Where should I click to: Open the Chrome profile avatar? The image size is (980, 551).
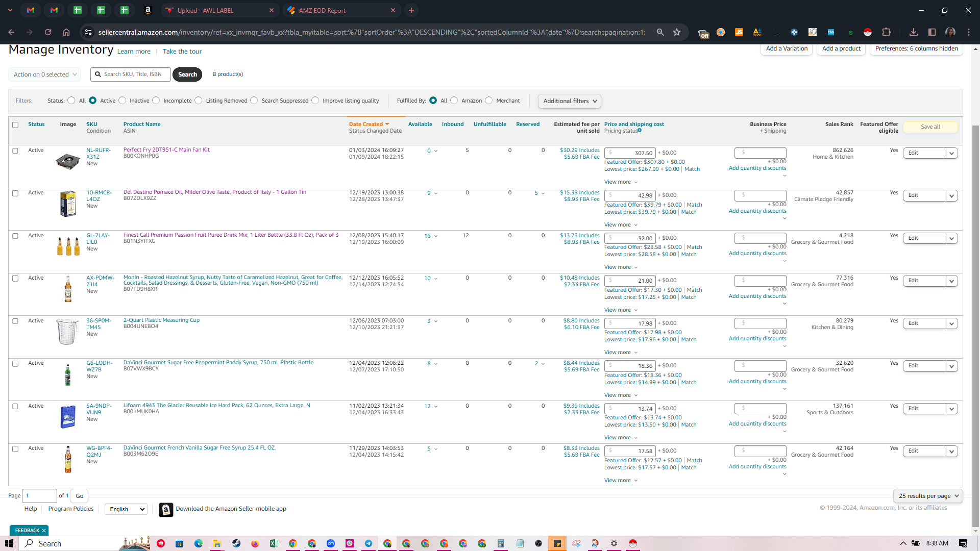[x=950, y=32]
